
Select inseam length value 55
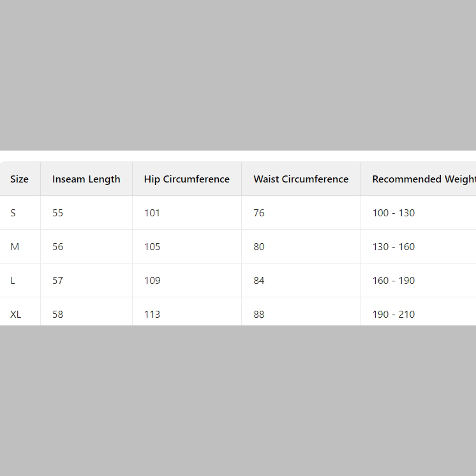[x=58, y=213]
